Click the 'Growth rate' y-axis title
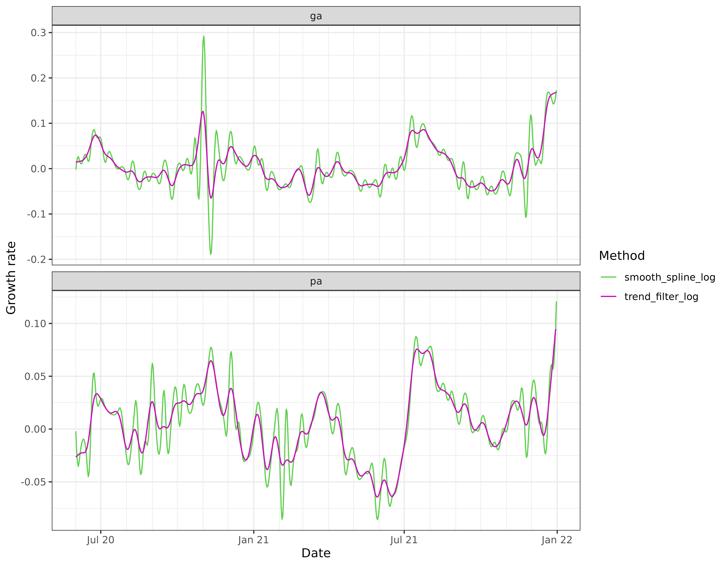The width and height of the screenshot is (728, 566). tap(11, 278)
